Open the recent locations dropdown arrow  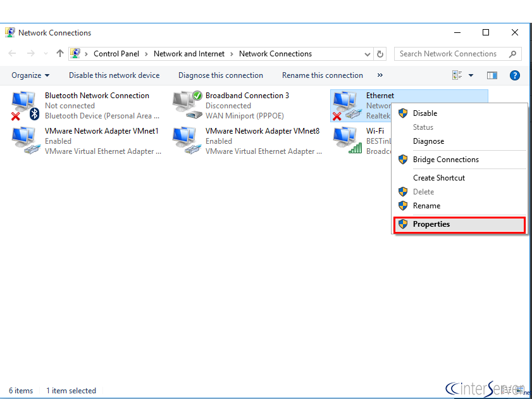click(x=46, y=54)
